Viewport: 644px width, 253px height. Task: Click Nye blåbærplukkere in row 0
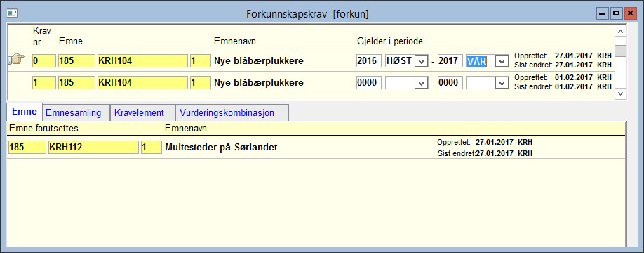point(259,61)
